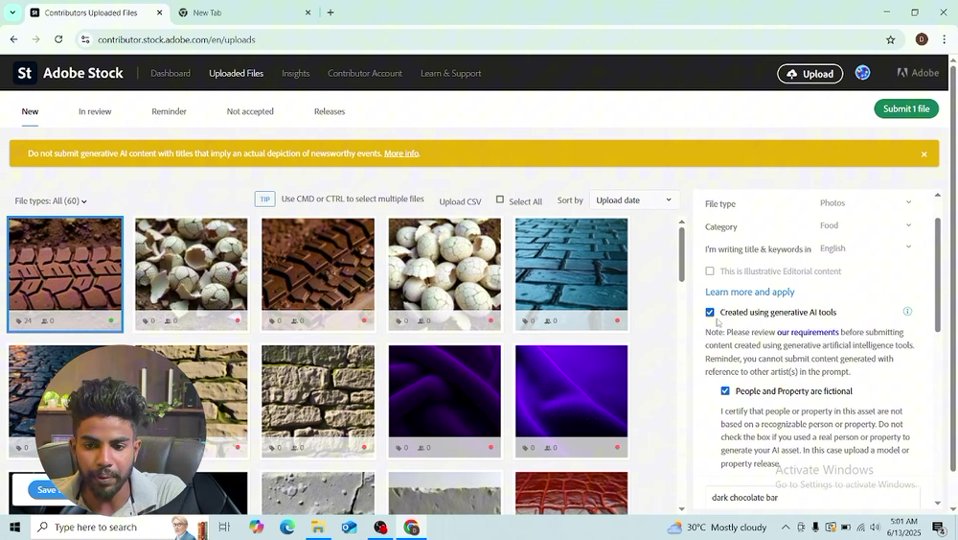The width and height of the screenshot is (958, 540).
Task: Open the globe language selector icon
Action: click(863, 73)
